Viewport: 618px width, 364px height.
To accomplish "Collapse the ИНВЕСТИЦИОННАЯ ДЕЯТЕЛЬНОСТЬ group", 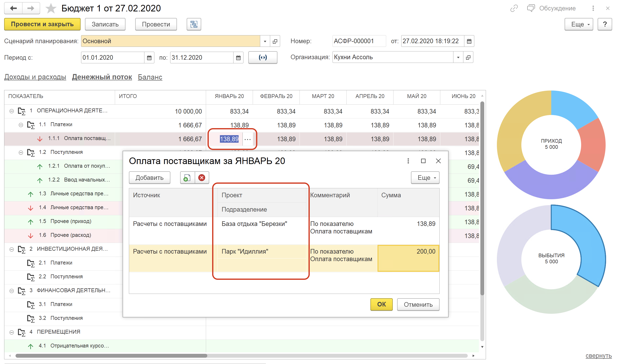I will click(x=12, y=249).
